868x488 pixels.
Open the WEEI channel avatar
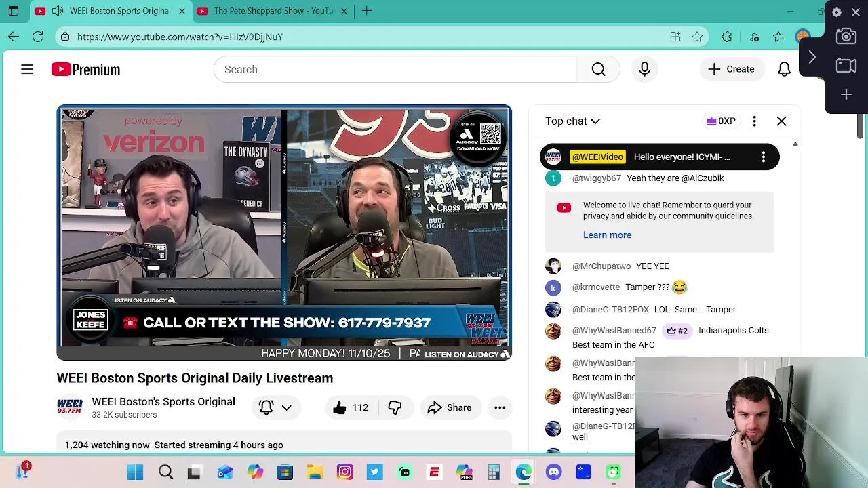pos(69,407)
